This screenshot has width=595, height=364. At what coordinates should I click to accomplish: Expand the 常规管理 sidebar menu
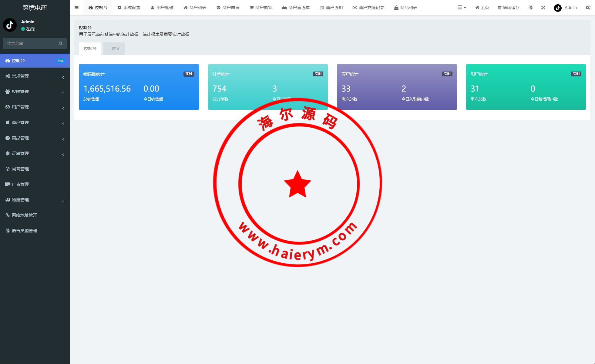pyautogui.click(x=35, y=76)
